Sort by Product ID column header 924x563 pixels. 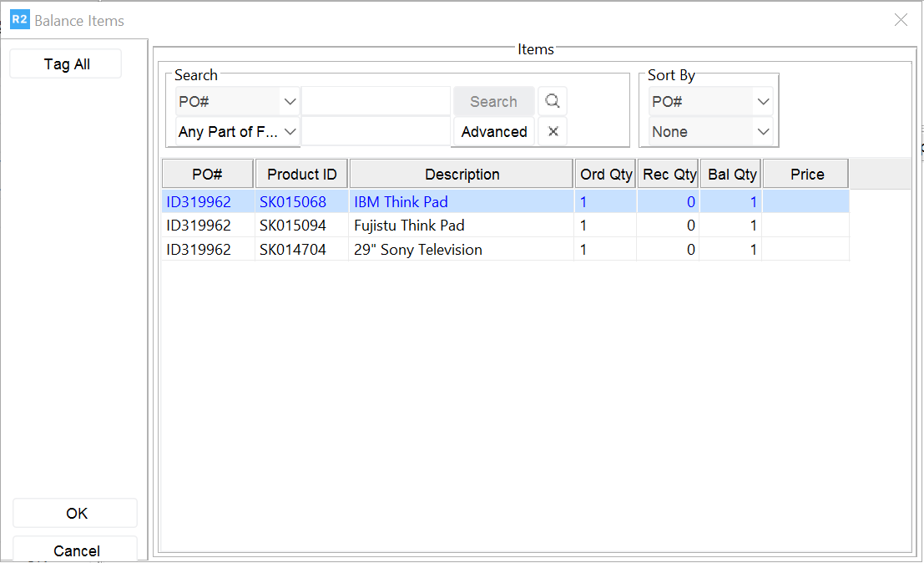(302, 175)
